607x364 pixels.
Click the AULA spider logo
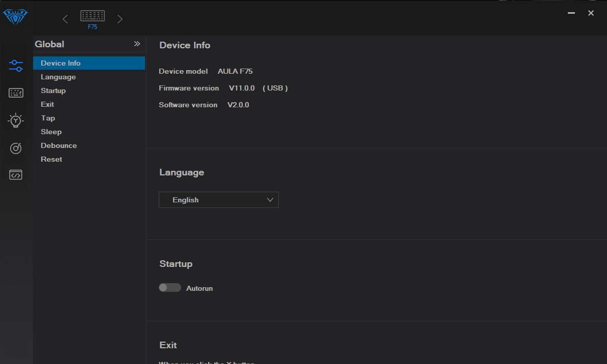point(15,17)
